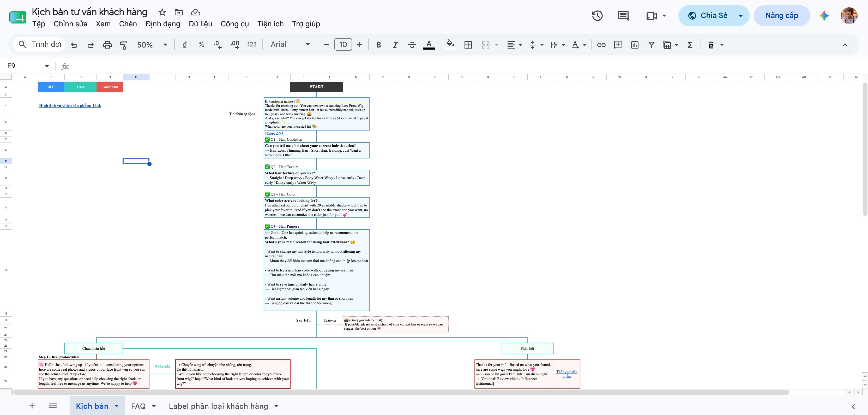This screenshot has height=415, width=868.
Task: Open the Thông tin sản phẩm link
Action: point(567,374)
